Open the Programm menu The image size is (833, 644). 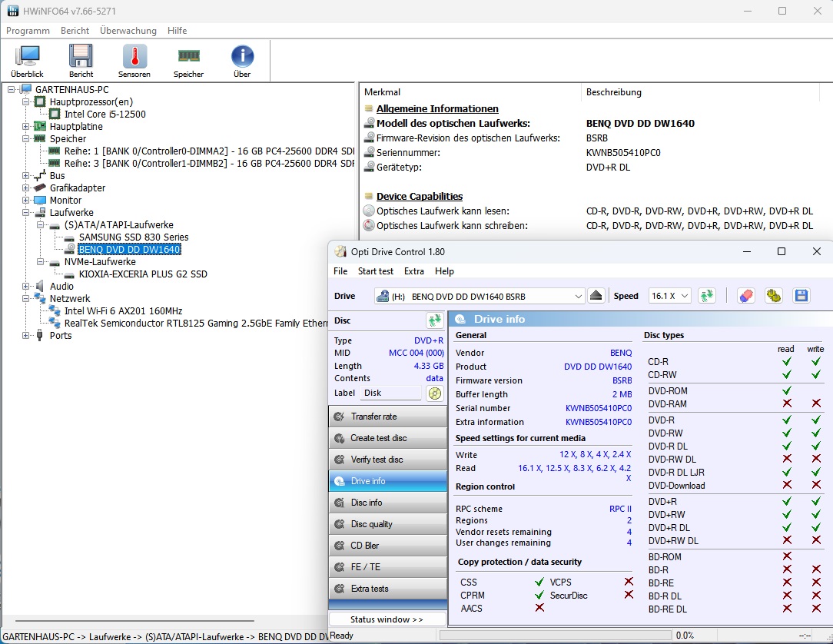(28, 30)
